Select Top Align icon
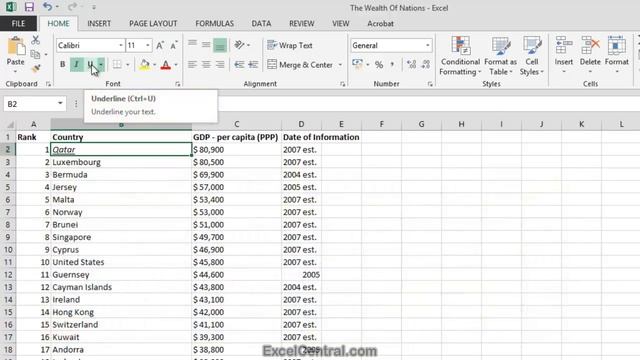 (192, 44)
